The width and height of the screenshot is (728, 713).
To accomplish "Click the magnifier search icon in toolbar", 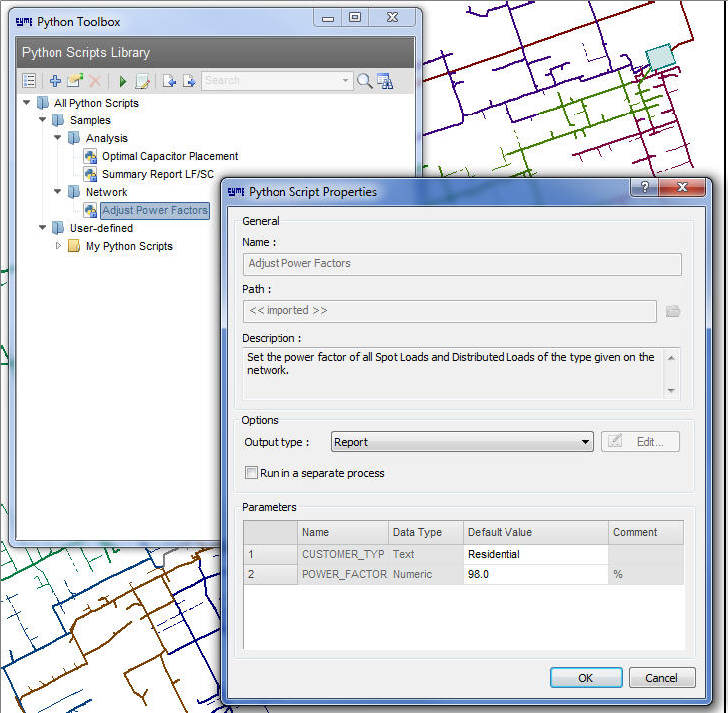I will tap(365, 81).
